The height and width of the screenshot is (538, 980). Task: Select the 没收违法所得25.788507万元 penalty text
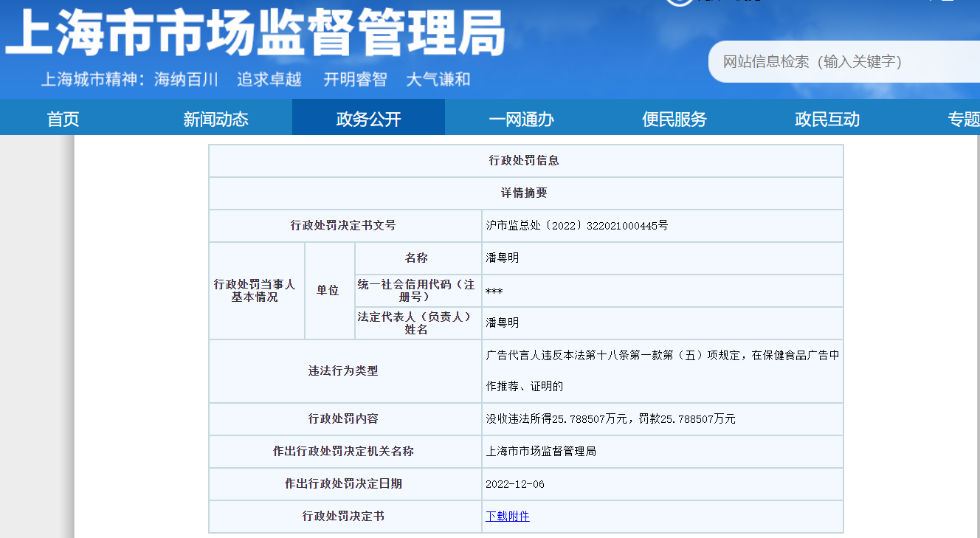(x=611, y=418)
